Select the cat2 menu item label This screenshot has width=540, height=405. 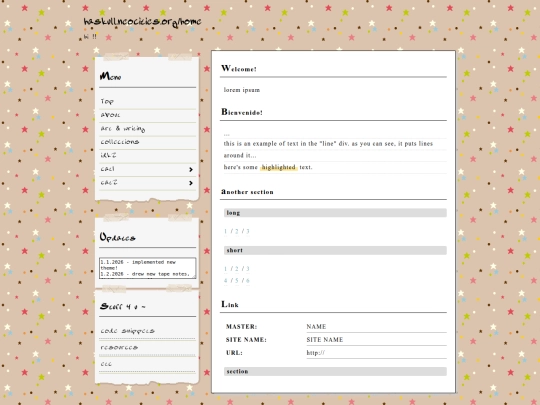(x=108, y=183)
